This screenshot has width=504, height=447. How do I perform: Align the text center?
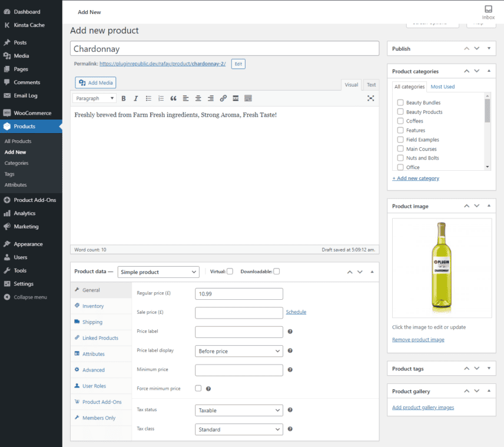[x=198, y=98]
